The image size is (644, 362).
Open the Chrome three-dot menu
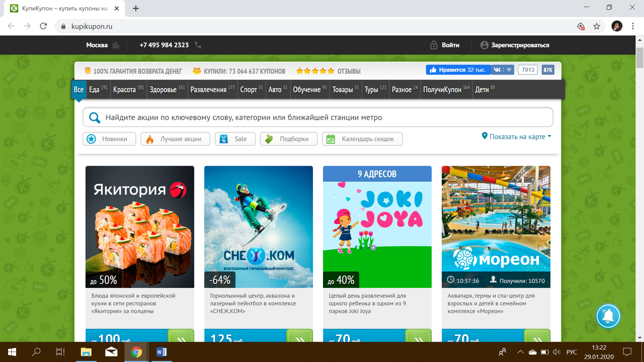tap(634, 26)
